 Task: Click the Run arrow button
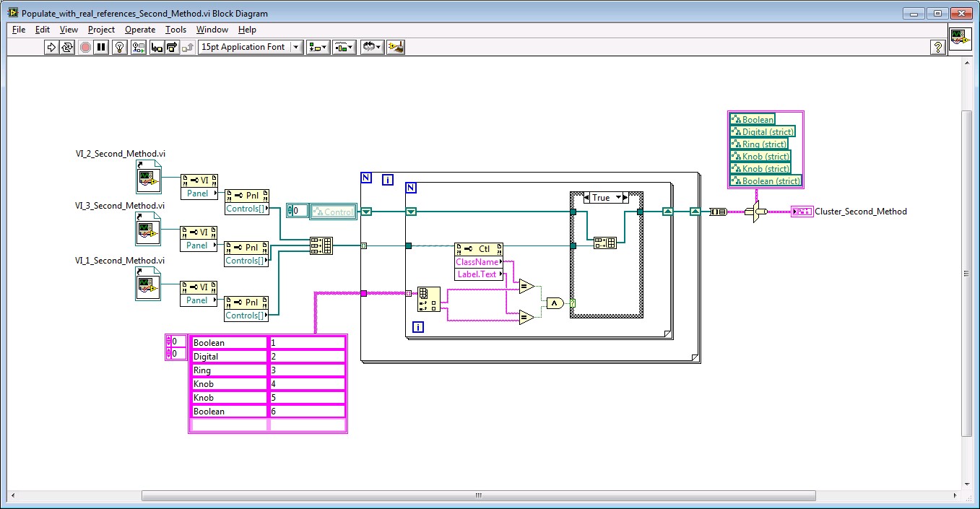[51, 47]
